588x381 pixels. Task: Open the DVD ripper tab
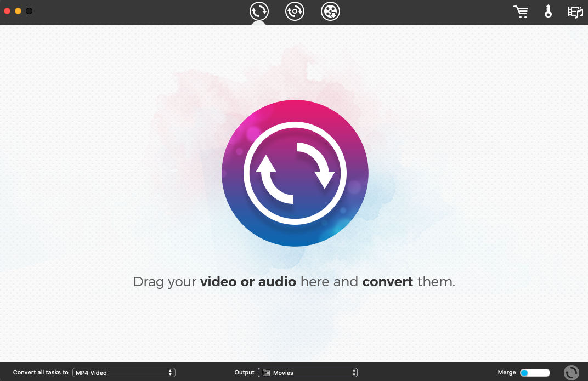click(x=295, y=11)
